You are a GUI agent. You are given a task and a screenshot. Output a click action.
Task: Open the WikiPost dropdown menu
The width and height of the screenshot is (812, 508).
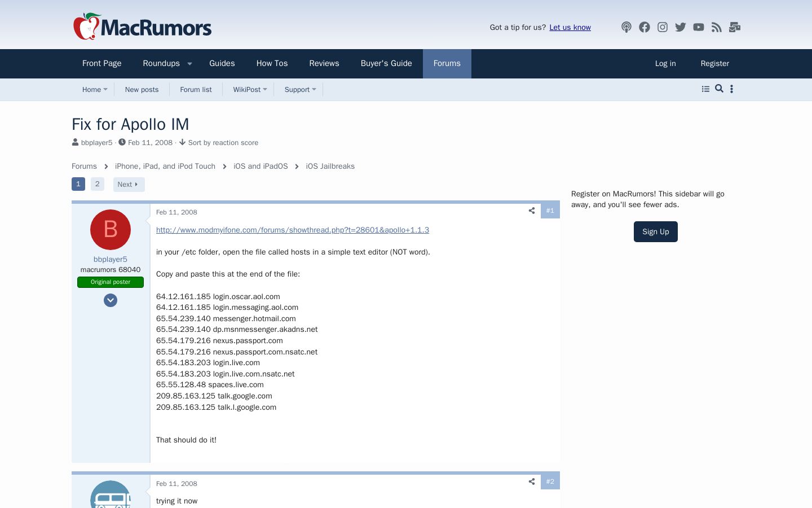(265, 89)
